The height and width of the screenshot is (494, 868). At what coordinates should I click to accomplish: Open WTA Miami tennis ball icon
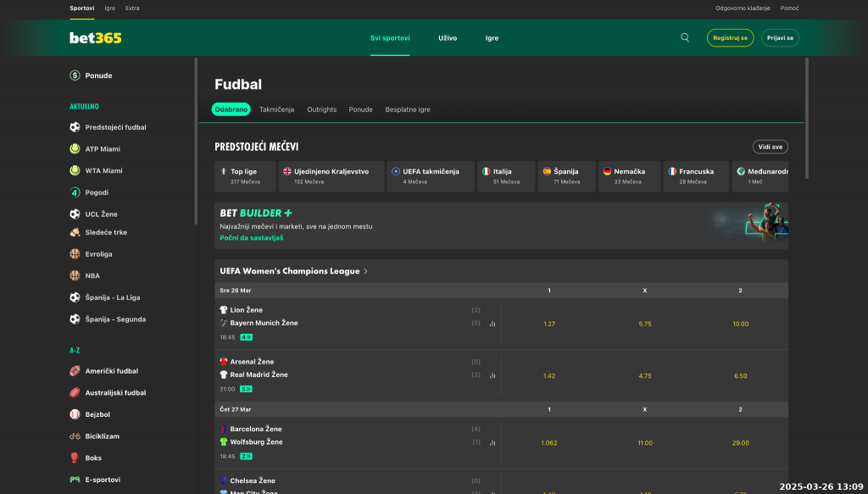pos(75,170)
